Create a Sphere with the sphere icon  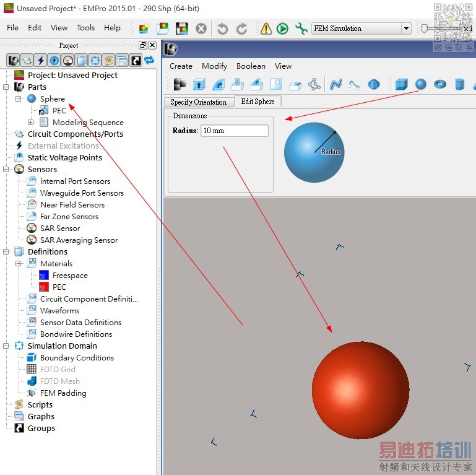click(x=420, y=84)
